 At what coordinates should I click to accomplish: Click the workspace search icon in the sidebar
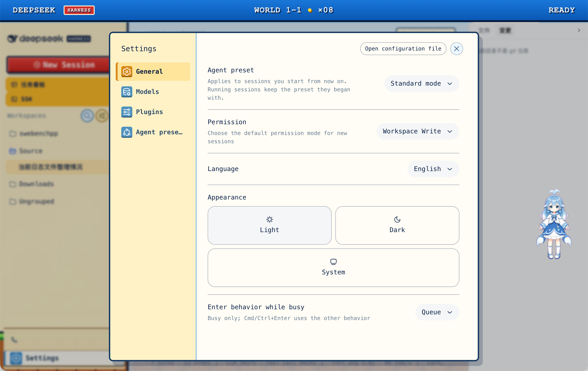point(87,116)
